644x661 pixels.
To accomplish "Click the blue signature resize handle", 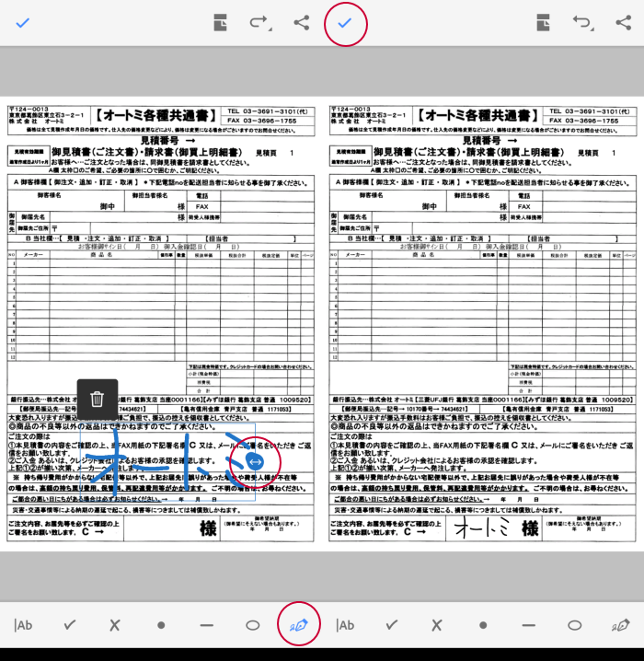I will 255,461.
